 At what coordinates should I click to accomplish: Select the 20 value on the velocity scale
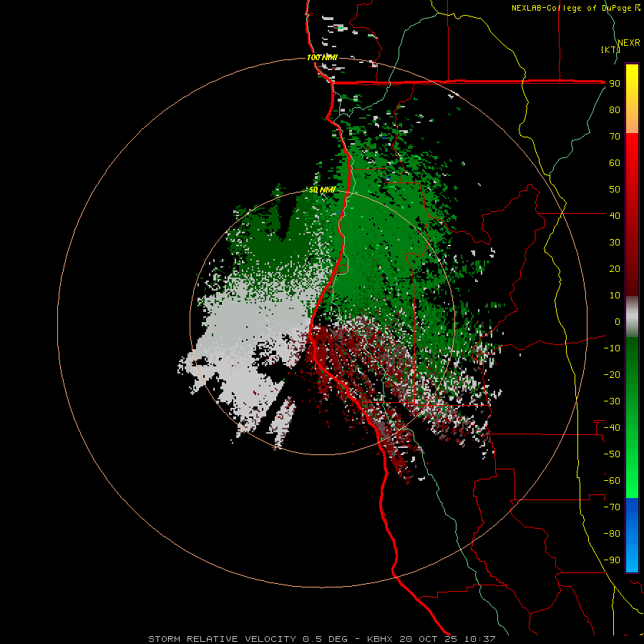(x=615, y=268)
